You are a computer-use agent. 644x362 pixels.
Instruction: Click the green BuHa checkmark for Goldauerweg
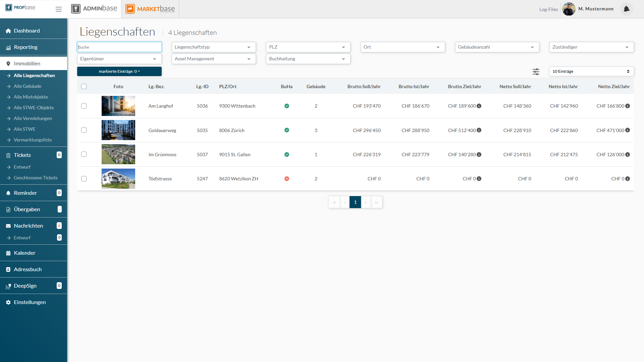[x=287, y=130]
